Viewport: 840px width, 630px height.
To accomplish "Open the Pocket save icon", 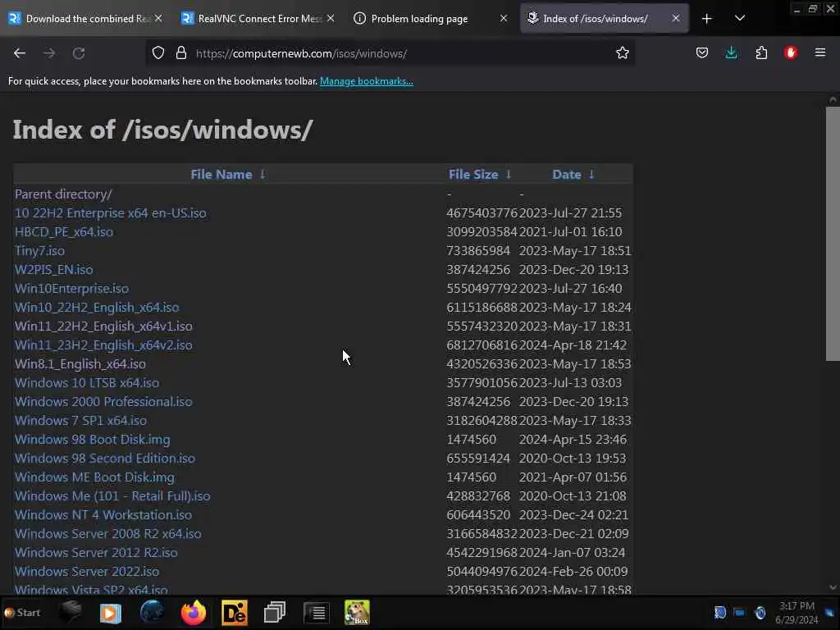I will [702, 53].
